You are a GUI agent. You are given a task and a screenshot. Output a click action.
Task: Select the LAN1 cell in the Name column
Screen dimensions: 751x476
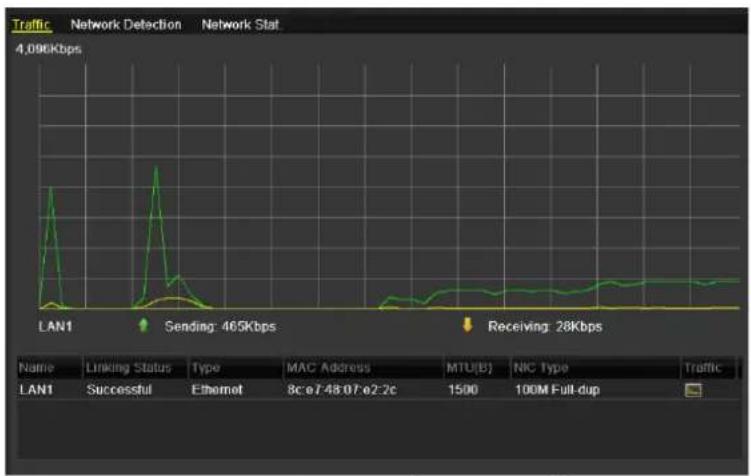tap(36, 390)
